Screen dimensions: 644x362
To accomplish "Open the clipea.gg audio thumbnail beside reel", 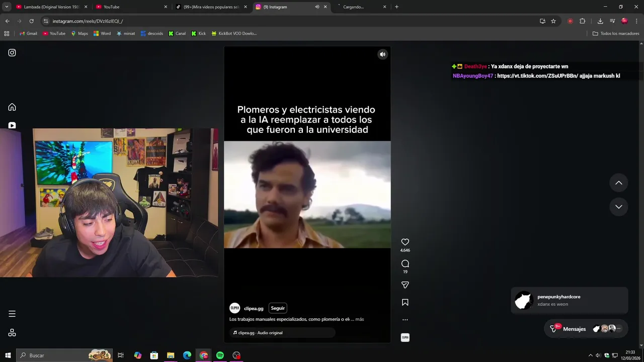I will (x=405, y=337).
